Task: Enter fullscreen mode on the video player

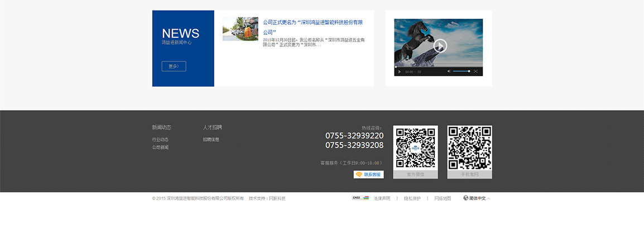Action: point(475,72)
